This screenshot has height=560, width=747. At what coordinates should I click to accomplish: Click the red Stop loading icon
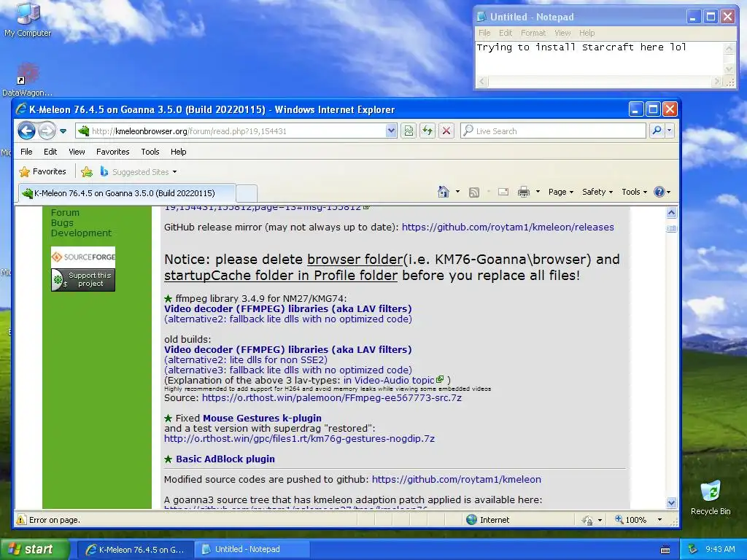(x=446, y=131)
